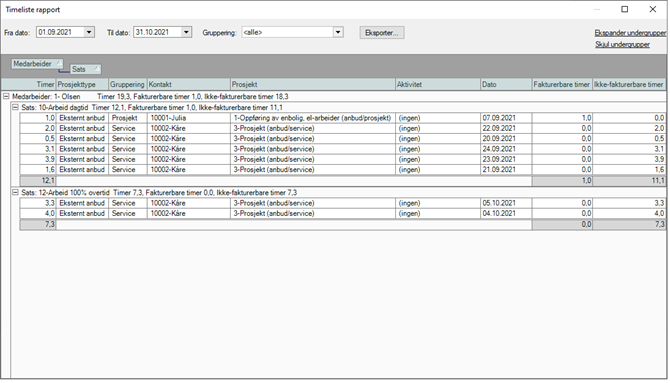Click the overtid subtotal 7,3 Timer cell
The height and width of the screenshot is (383, 670).
tap(38, 224)
